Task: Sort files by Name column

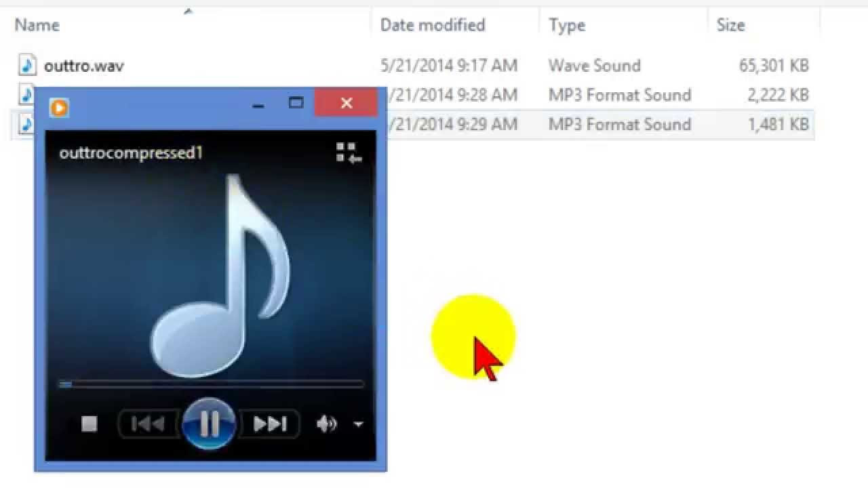Action: 37,25
